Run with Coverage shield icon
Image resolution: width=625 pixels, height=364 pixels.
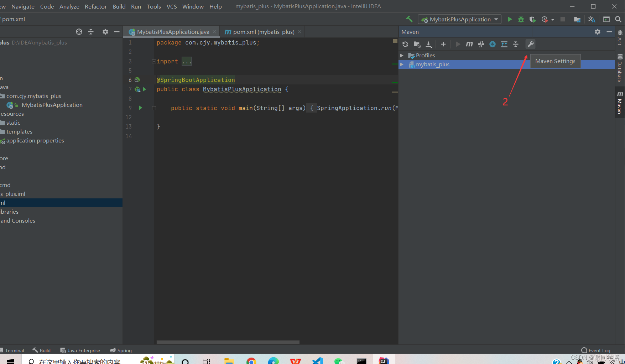(532, 19)
